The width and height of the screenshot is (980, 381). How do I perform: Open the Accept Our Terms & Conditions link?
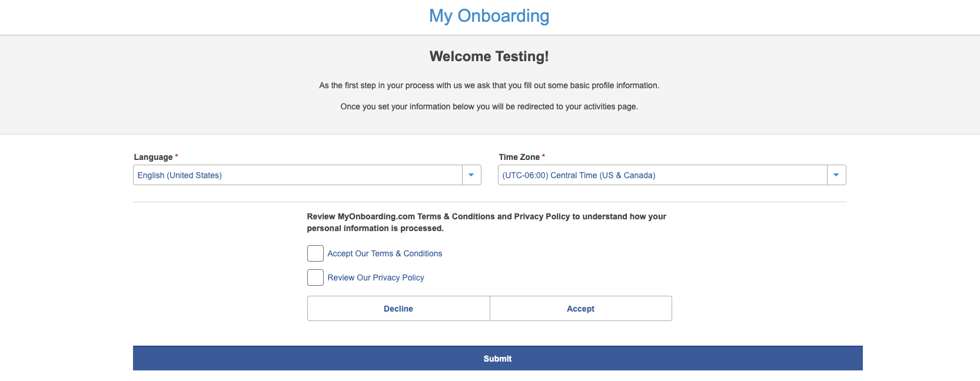click(385, 253)
